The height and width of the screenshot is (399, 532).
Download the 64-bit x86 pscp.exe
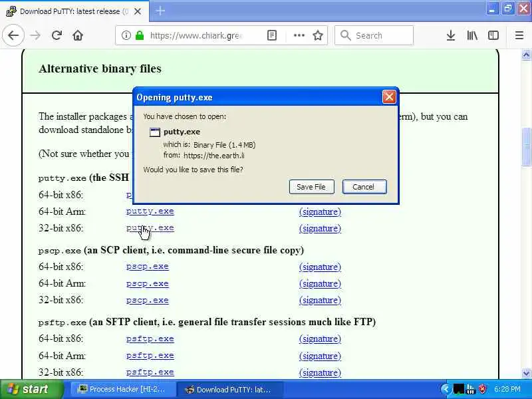click(147, 267)
